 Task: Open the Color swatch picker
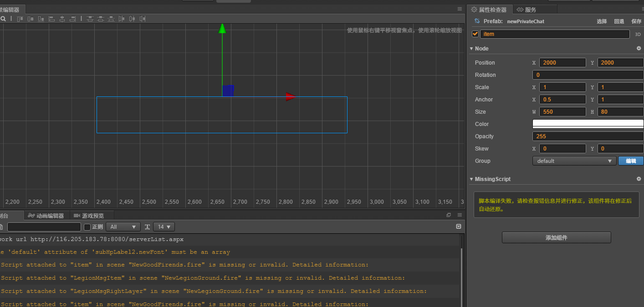click(x=588, y=124)
